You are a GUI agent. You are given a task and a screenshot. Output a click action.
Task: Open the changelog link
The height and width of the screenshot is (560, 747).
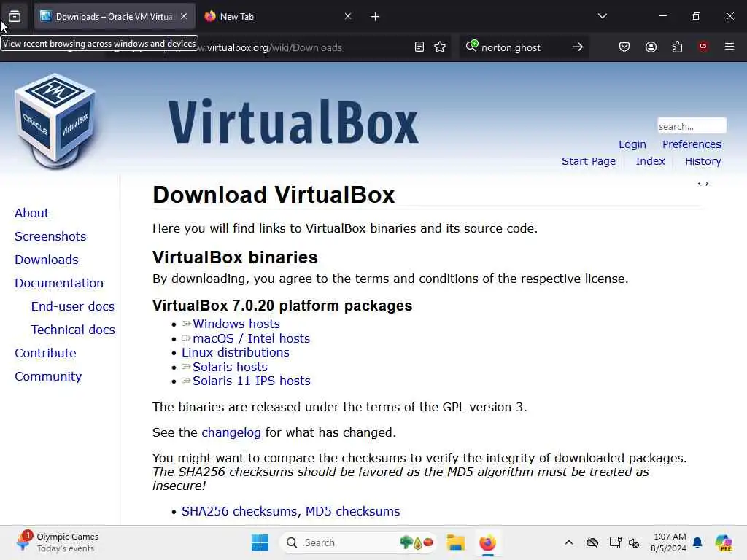231,432
